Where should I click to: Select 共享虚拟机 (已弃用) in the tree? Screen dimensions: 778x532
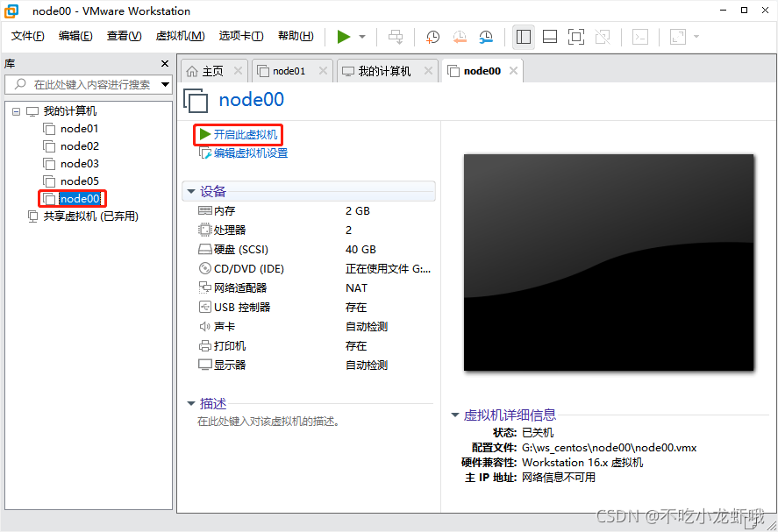click(91, 216)
